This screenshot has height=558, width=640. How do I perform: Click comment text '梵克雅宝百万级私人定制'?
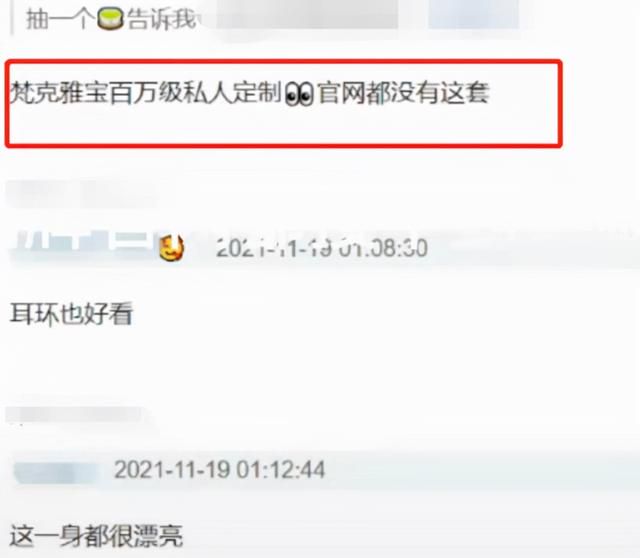[x=146, y=93]
